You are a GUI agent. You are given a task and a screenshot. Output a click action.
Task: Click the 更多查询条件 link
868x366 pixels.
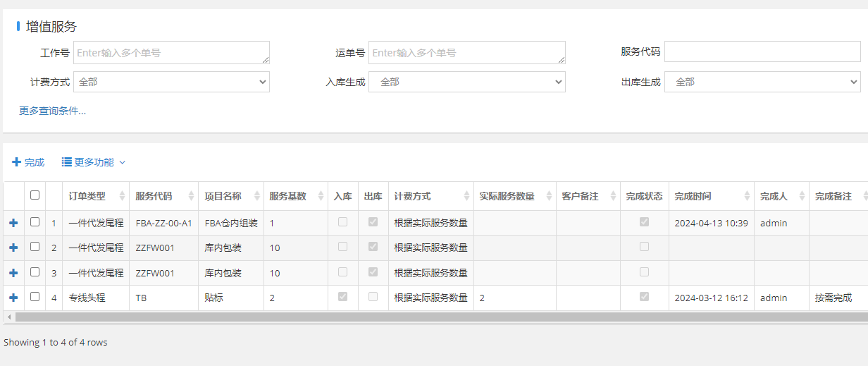click(52, 111)
